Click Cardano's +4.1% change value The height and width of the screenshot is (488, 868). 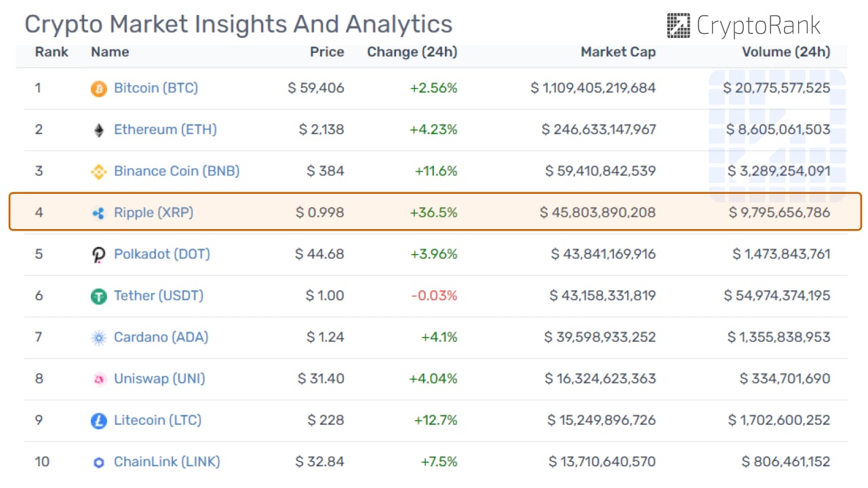point(439,337)
